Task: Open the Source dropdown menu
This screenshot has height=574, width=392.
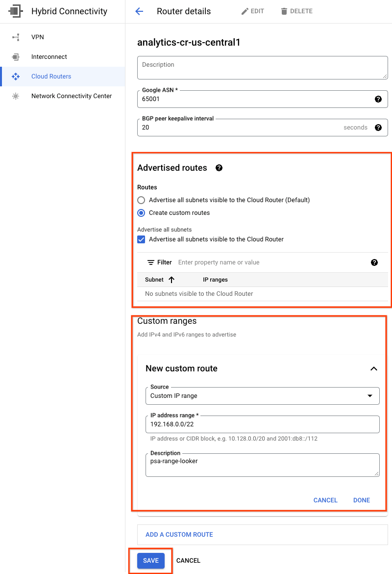Action: [262, 396]
